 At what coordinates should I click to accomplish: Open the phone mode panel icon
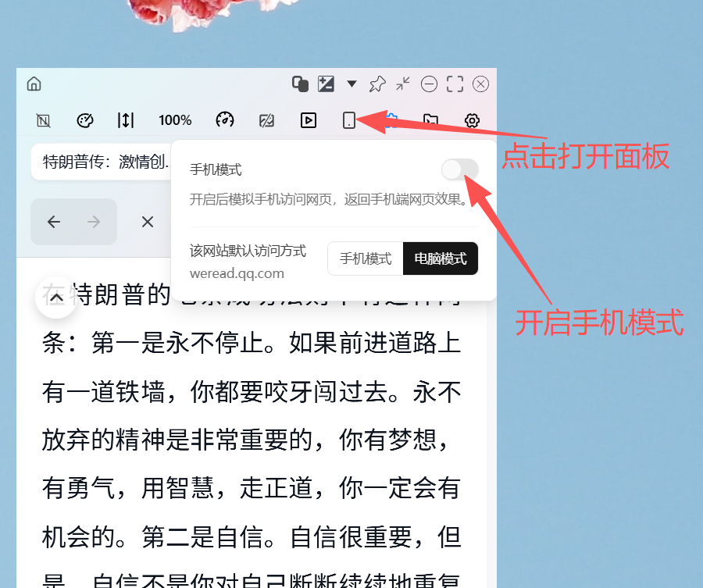point(349,120)
